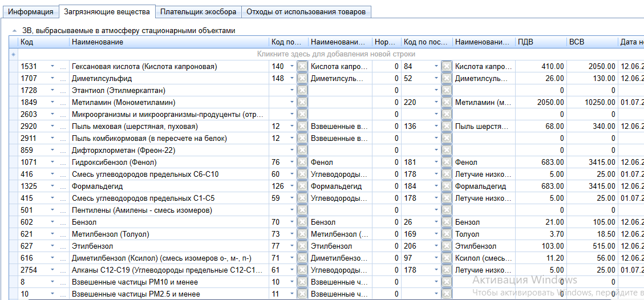Clear code 126 in the Формальдегид row
644x300 pixels.
click(x=302, y=187)
